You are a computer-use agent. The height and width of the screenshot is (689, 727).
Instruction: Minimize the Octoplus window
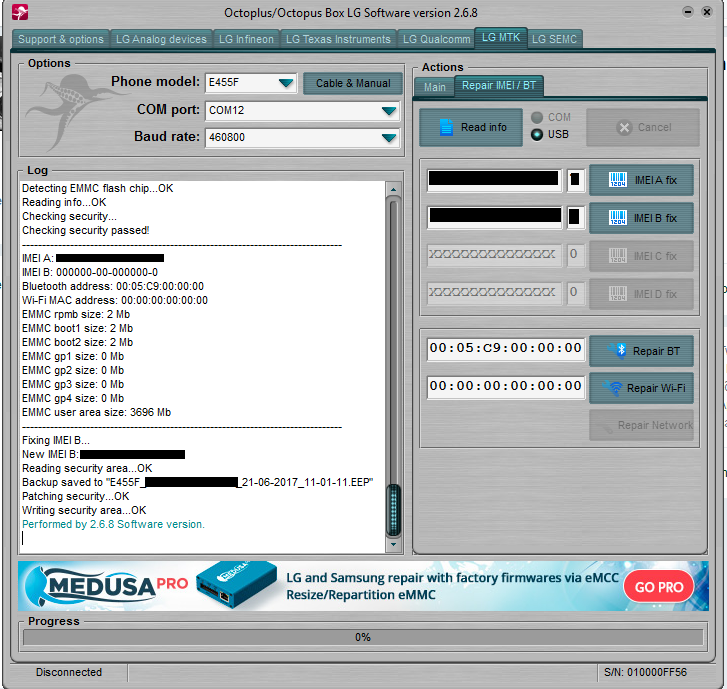(688, 12)
